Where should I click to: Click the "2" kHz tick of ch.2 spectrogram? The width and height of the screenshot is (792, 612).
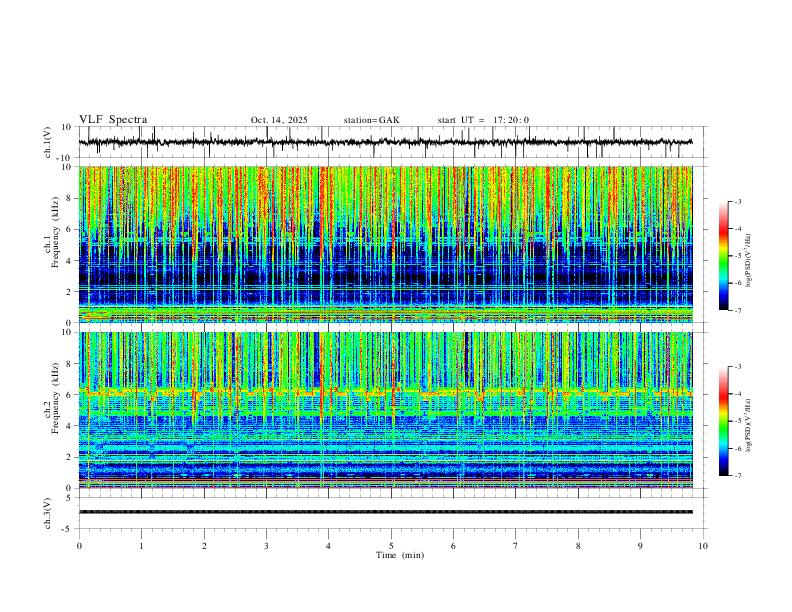point(70,457)
